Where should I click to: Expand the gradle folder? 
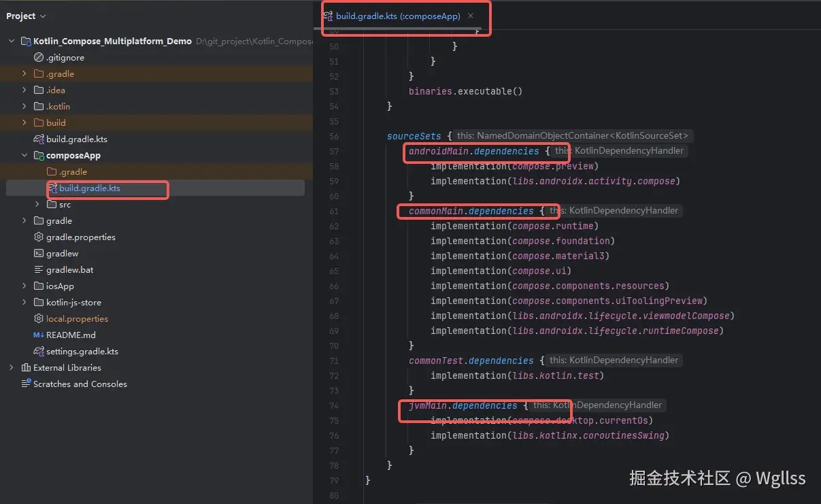tap(24, 220)
